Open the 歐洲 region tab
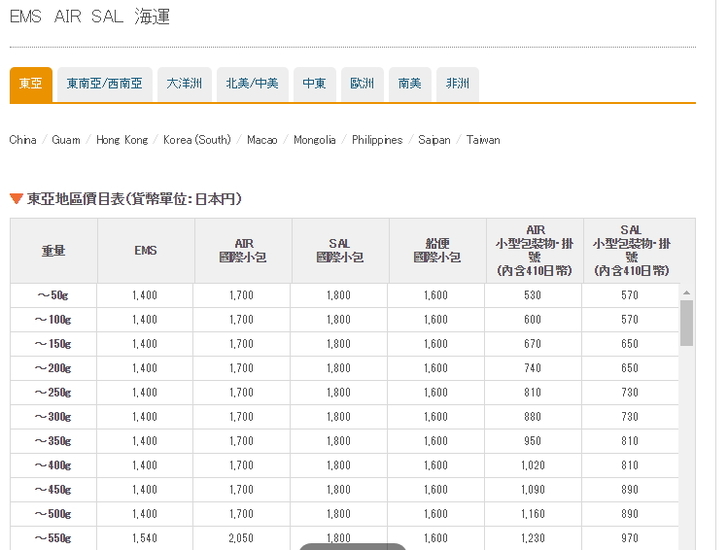The height and width of the screenshot is (550, 728). coord(362,84)
